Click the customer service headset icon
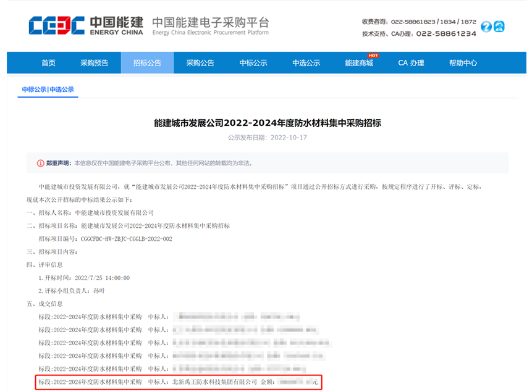532x392 pixels. pos(499,27)
